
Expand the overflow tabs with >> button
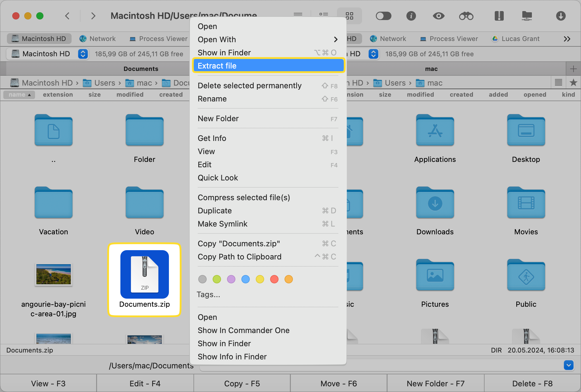coord(567,39)
